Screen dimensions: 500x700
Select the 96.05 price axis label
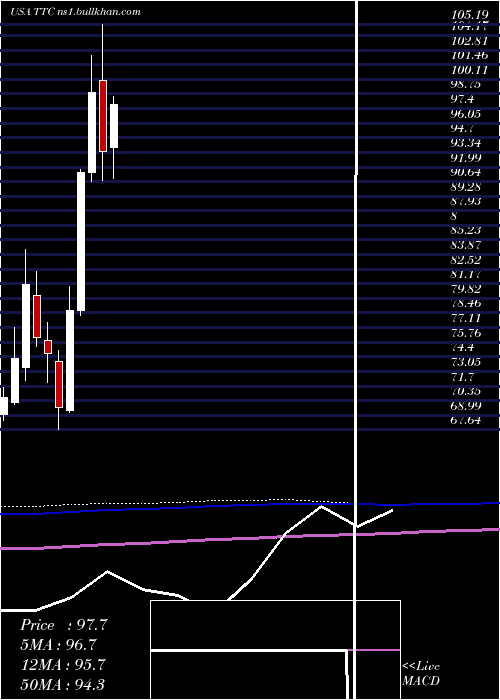point(466,114)
